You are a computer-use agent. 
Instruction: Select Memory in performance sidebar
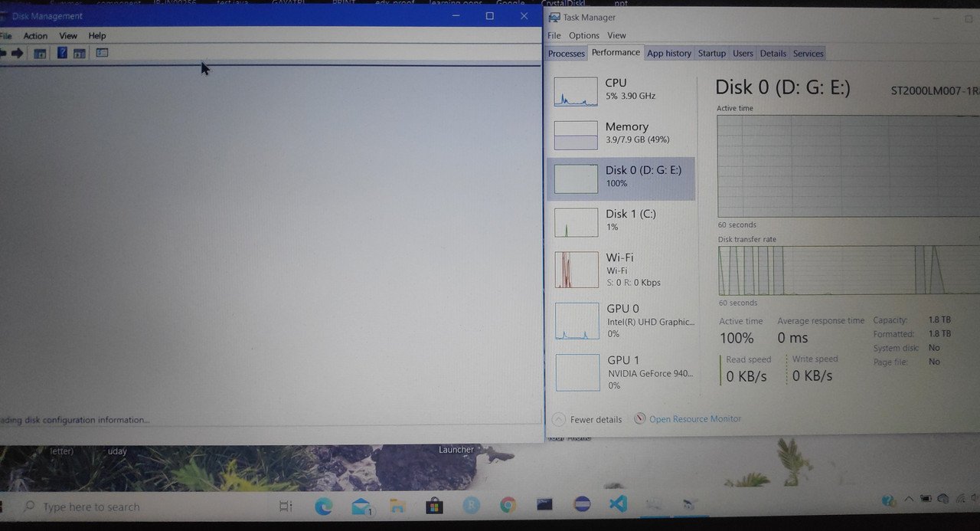tap(621, 135)
